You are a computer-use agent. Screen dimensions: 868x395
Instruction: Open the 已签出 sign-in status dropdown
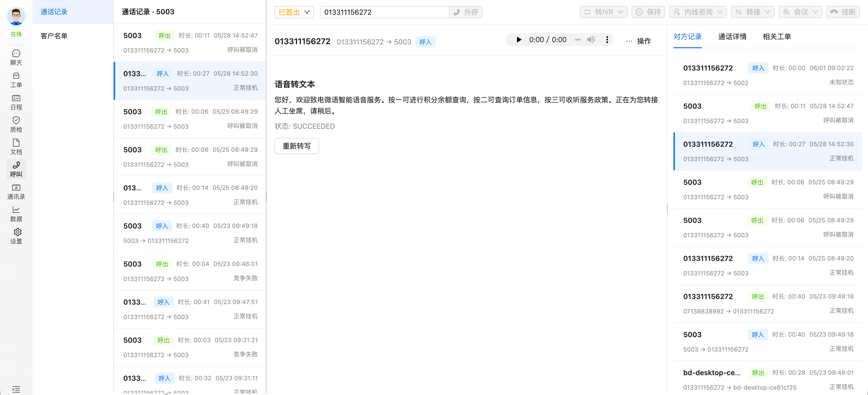point(294,12)
